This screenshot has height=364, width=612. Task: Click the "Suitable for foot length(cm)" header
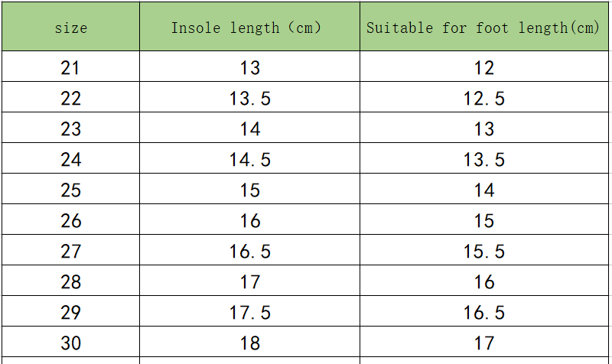[483, 28]
